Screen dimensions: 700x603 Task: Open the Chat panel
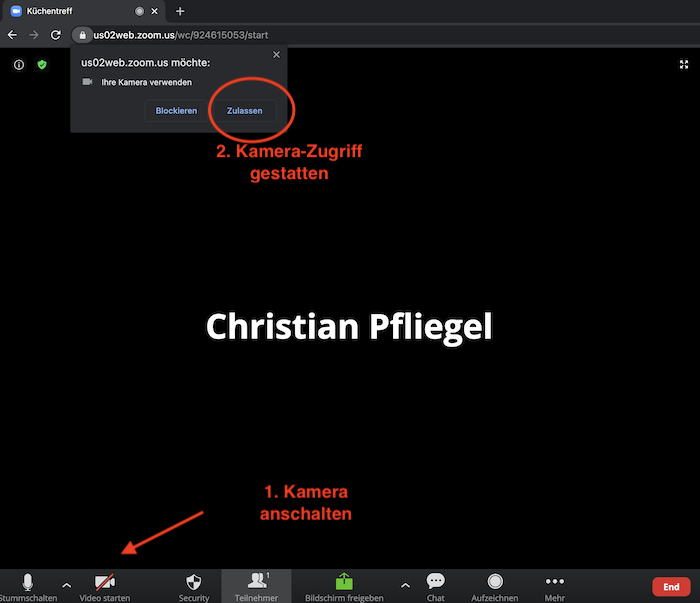pyautogui.click(x=435, y=584)
